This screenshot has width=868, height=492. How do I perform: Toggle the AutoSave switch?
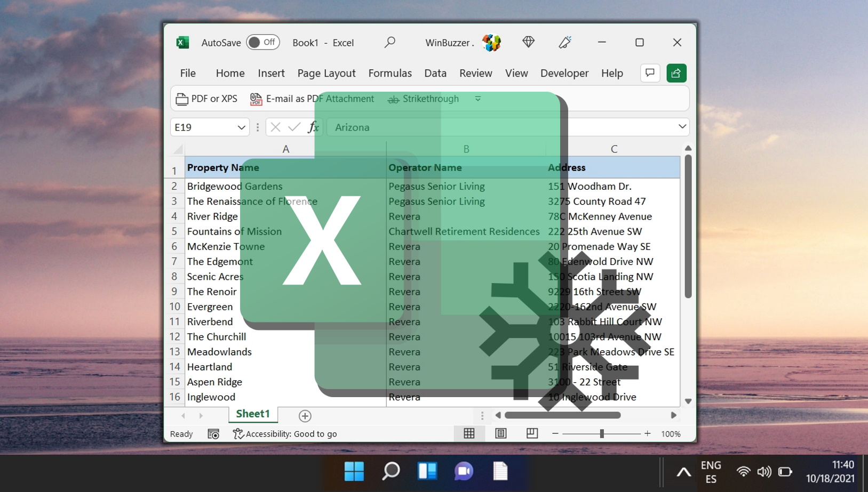point(262,43)
